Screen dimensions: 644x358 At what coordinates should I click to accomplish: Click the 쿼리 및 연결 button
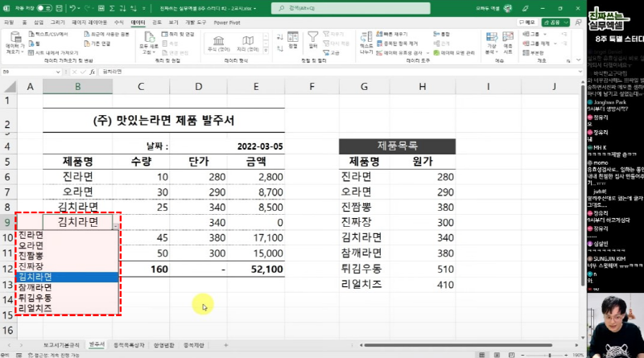(x=178, y=34)
